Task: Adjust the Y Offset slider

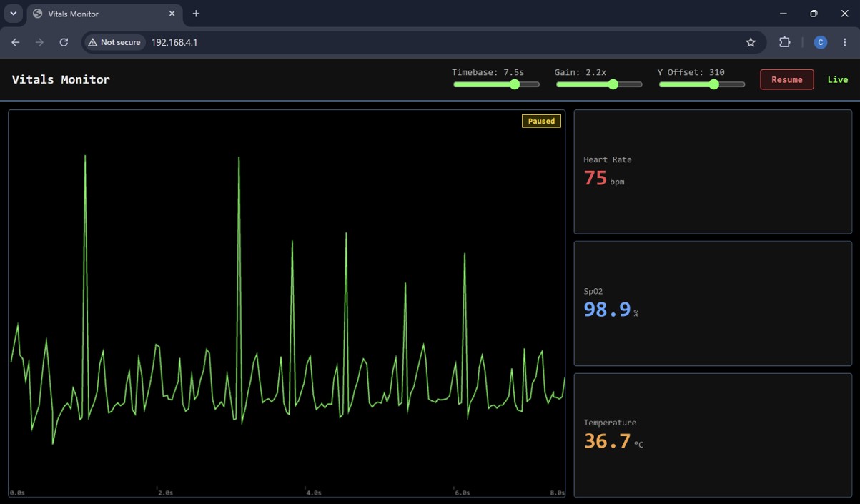Action: click(702, 84)
